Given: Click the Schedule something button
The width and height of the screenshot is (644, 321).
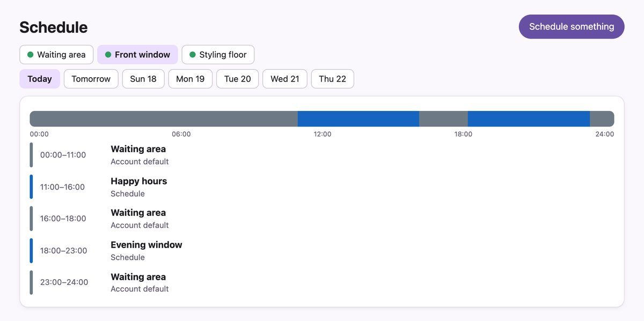Looking at the screenshot, I should [572, 27].
